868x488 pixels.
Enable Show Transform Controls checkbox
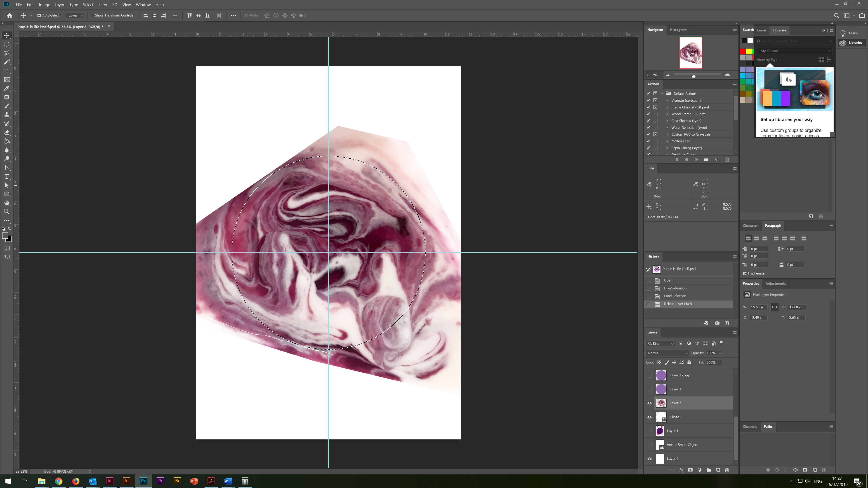pos(92,16)
